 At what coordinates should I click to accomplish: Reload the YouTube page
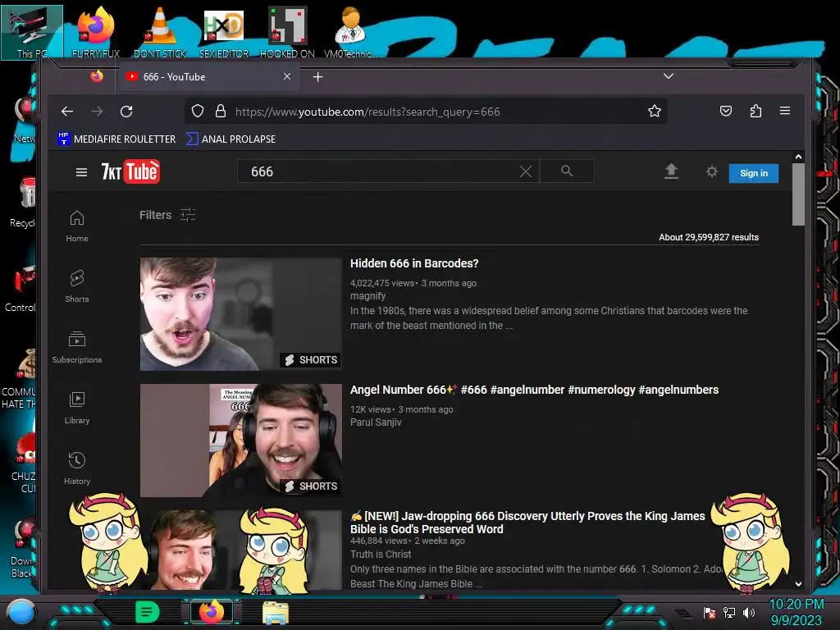click(126, 112)
